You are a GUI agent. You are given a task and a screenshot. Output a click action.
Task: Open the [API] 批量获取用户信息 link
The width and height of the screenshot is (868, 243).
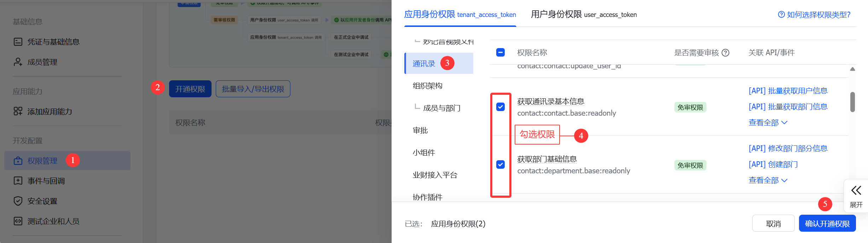coord(788,91)
